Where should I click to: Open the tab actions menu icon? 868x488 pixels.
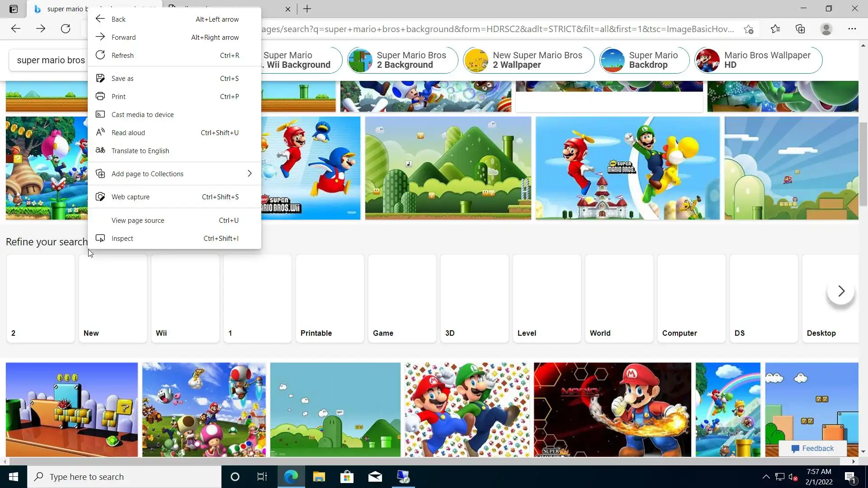[14, 9]
